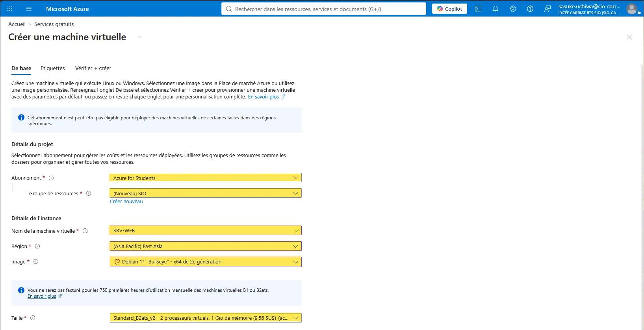The image size is (644, 330).
Task: Open the notifications bell
Action: point(496,9)
